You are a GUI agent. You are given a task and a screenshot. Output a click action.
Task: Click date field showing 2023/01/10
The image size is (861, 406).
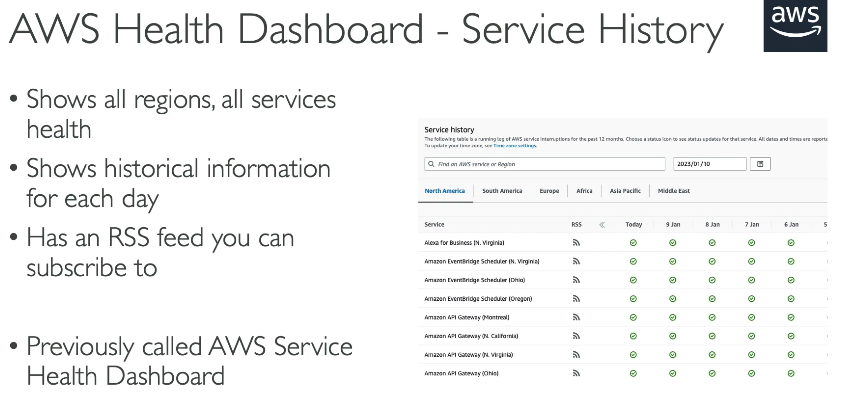(x=710, y=164)
